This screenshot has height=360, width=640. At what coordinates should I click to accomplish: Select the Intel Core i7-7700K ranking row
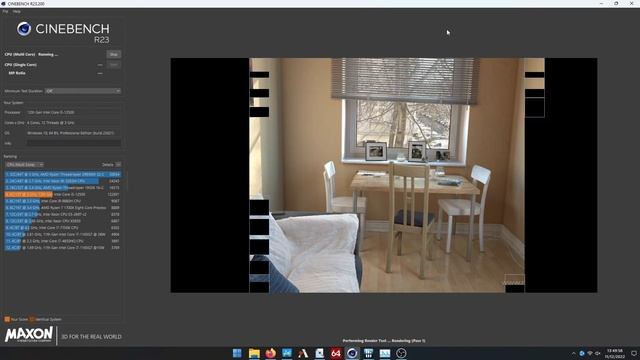click(62, 228)
